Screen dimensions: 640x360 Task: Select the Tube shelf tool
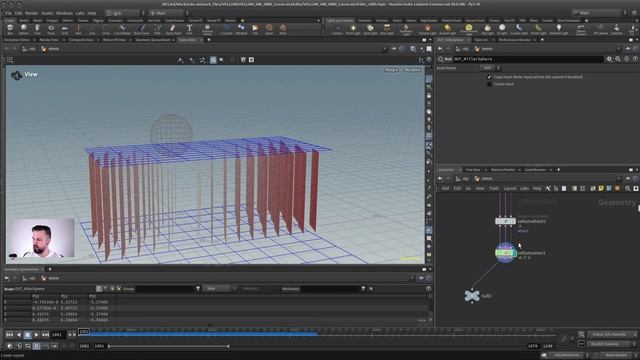coord(37,29)
